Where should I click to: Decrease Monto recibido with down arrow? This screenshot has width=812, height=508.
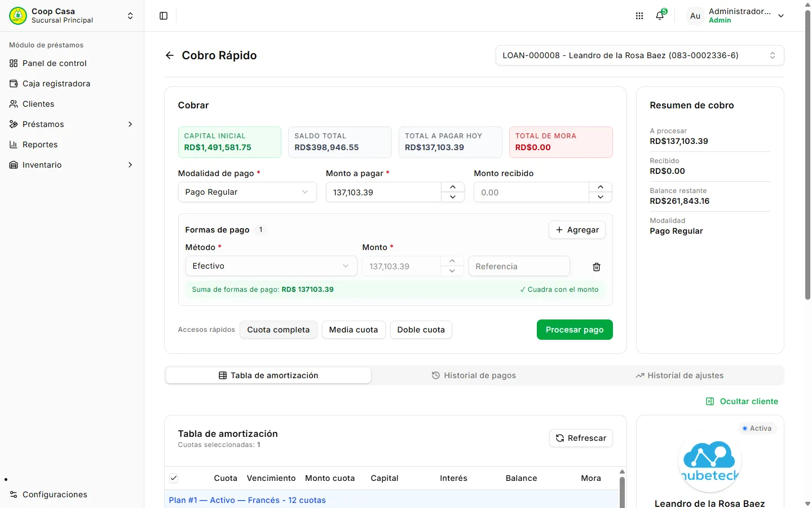(601, 197)
